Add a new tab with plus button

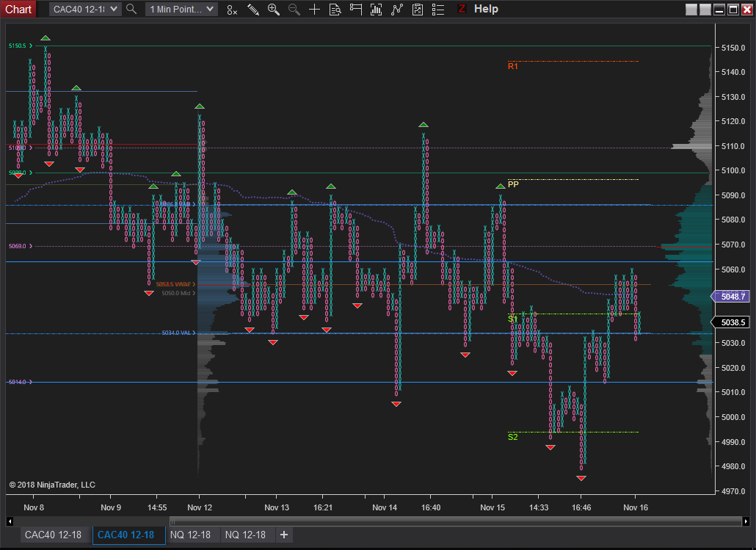(x=284, y=535)
